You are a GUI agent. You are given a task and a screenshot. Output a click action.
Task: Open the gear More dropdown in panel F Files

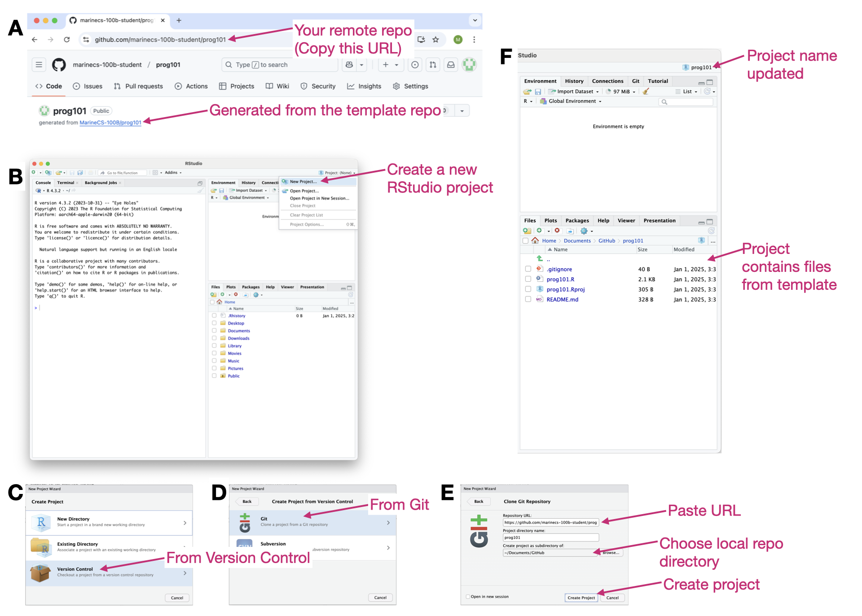tap(586, 231)
